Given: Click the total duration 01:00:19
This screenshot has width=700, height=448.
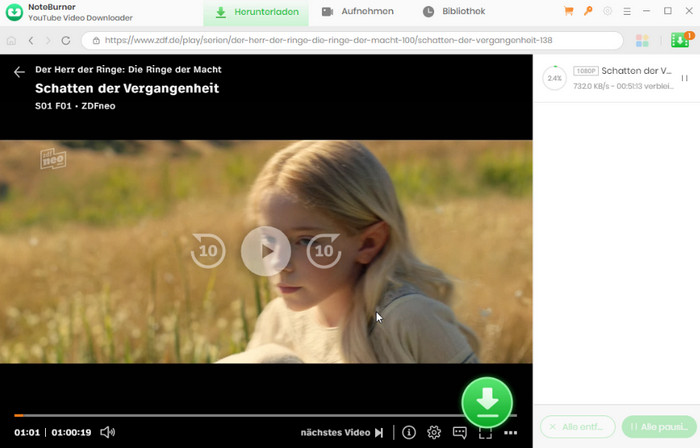Looking at the screenshot, I should click(x=71, y=432).
